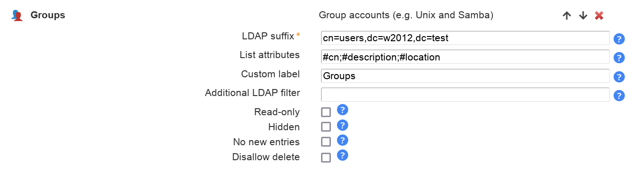
Task: Move Groups account type up with arrow
Action: tap(567, 15)
